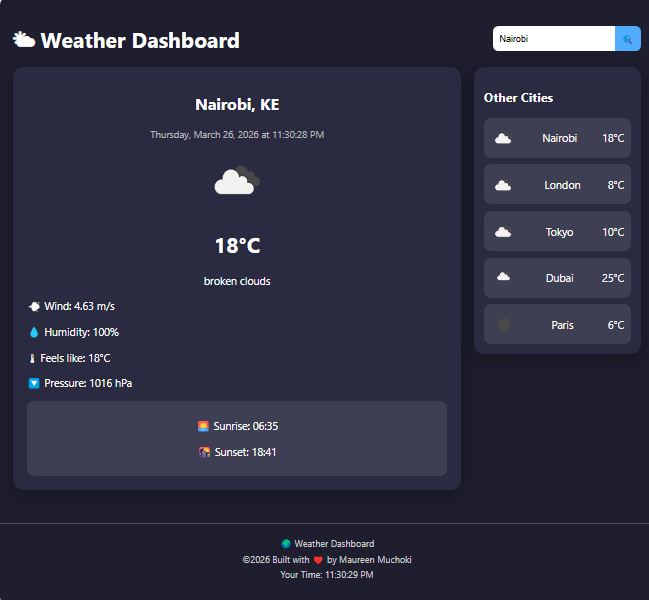Click the date Thursday, March 26, 2026 line
The image size is (649, 600).
click(x=237, y=135)
